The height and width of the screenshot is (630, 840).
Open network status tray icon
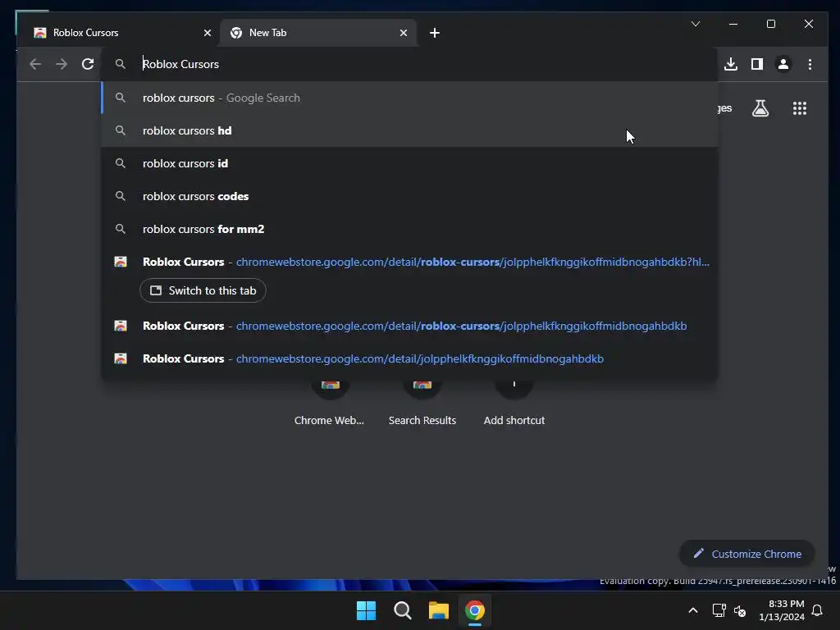pyautogui.click(x=719, y=610)
